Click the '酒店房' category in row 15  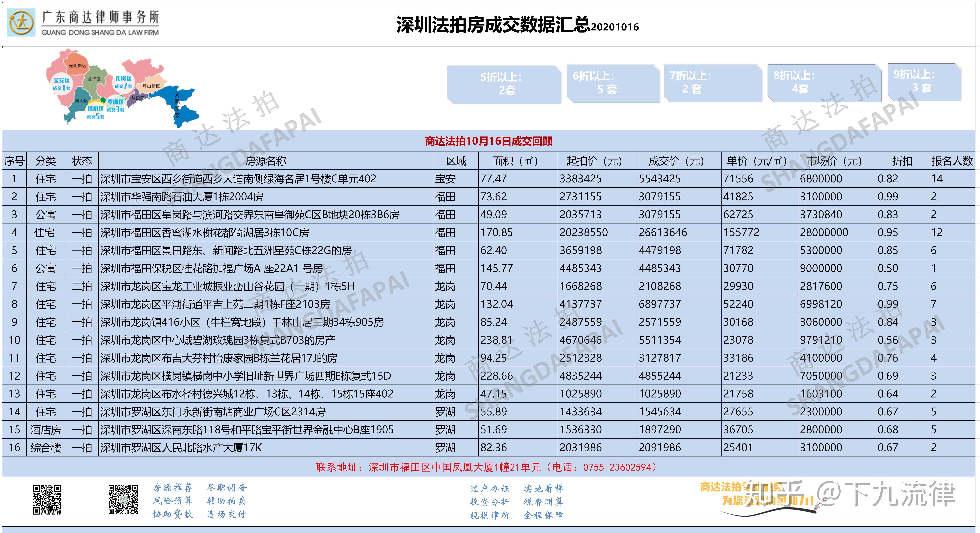tap(46, 430)
